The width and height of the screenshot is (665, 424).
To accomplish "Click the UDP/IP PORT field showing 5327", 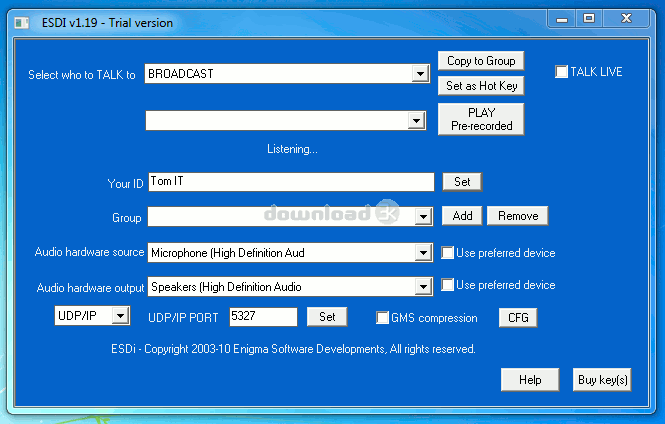I will (x=263, y=317).
